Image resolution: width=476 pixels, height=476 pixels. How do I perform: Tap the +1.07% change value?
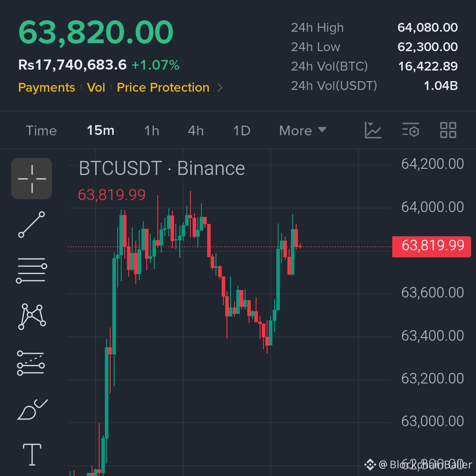pos(156,65)
